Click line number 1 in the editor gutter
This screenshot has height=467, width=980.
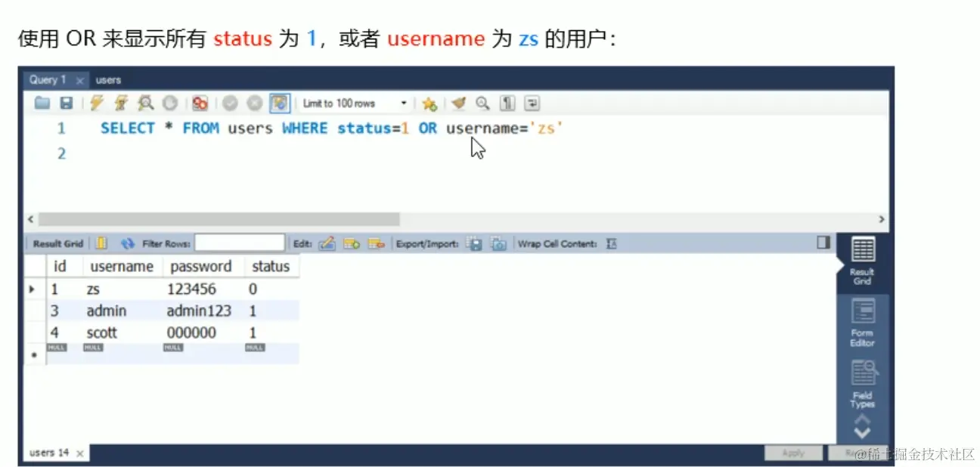[61, 128]
